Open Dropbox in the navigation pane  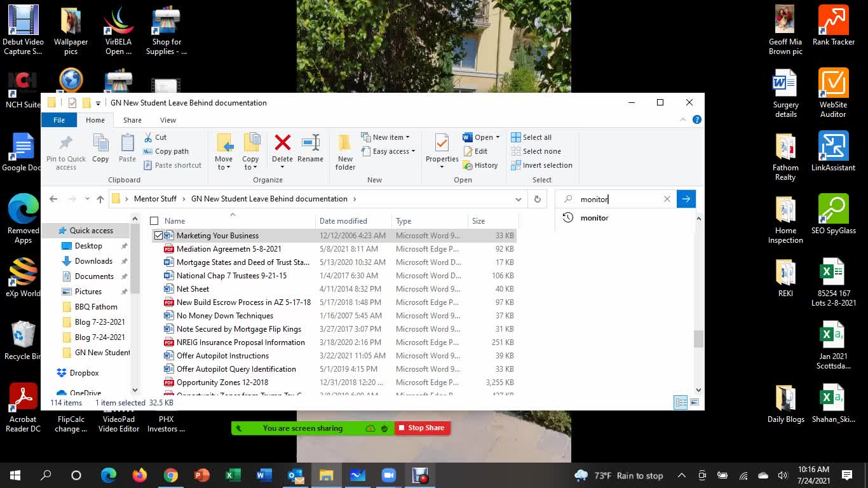point(84,373)
